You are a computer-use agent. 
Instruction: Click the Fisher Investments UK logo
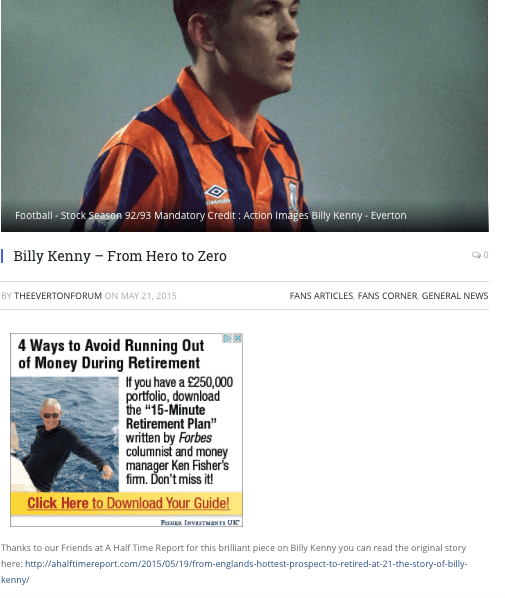pos(200,522)
